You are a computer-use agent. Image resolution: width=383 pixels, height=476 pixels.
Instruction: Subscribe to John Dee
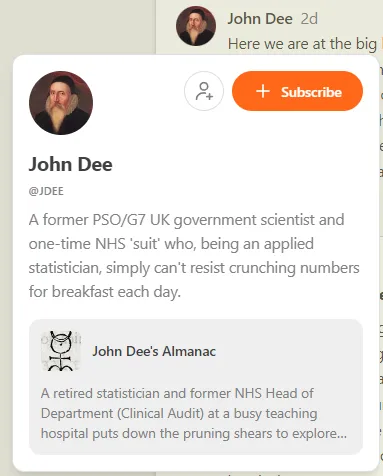click(x=297, y=91)
